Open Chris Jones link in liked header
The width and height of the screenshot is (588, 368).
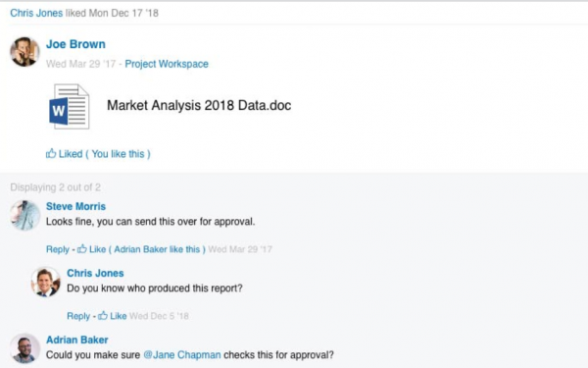36,13
